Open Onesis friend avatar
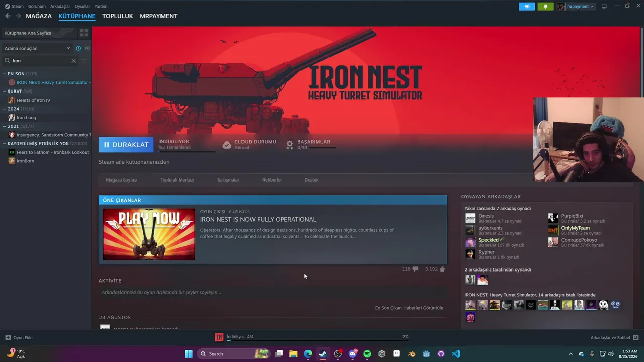Viewport: 644px width, 362px height. pyautogui.click(x=470, y=218)
